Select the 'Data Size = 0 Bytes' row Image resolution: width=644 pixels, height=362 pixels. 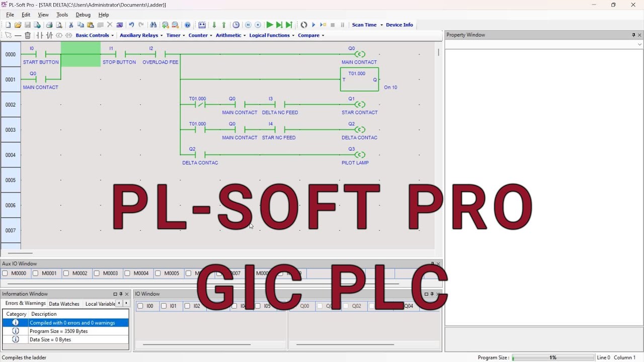(x=65, y=339)
